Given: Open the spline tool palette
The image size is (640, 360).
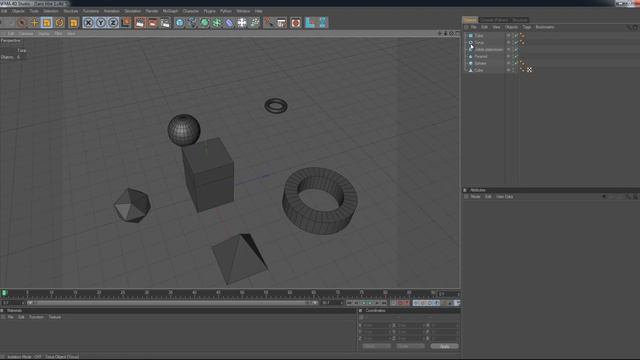Looking at the screenshot, I should (x=192, y=23).
